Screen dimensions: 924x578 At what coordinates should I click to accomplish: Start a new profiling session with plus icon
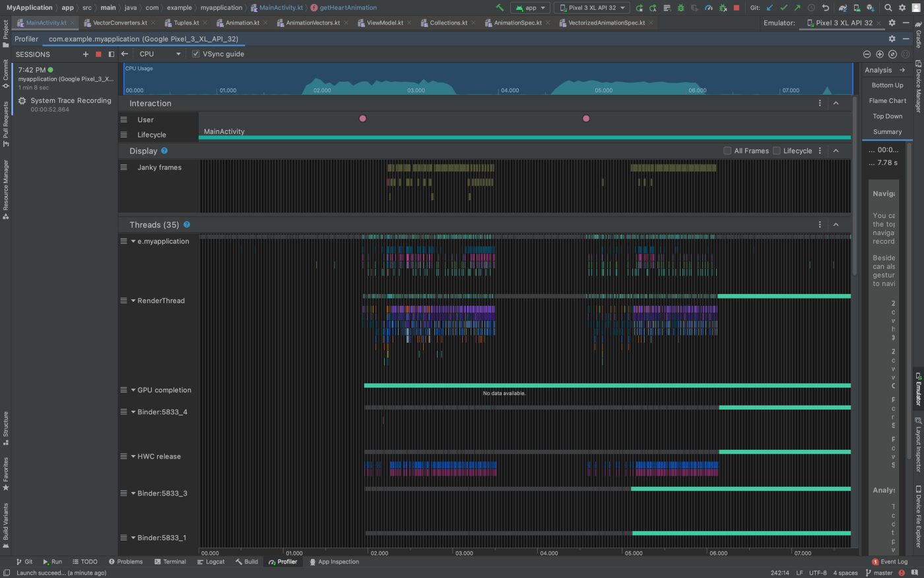click(85, 54)
